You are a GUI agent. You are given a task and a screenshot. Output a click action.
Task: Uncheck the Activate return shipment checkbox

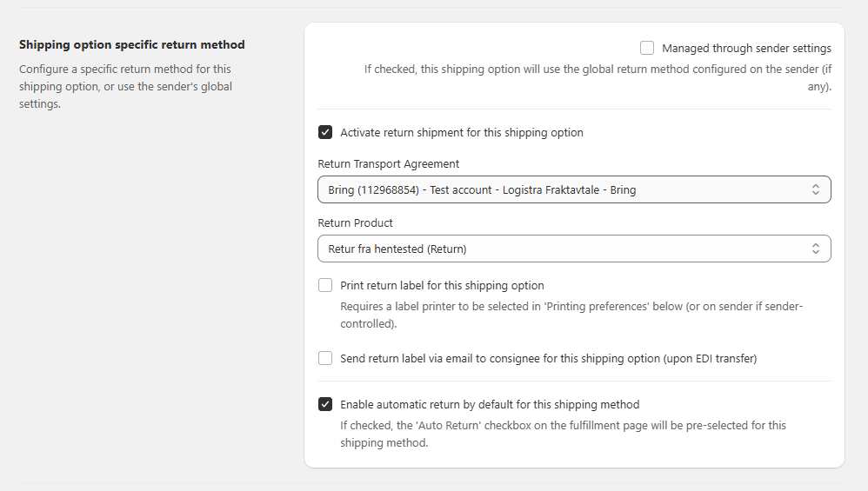coord(325,133)
